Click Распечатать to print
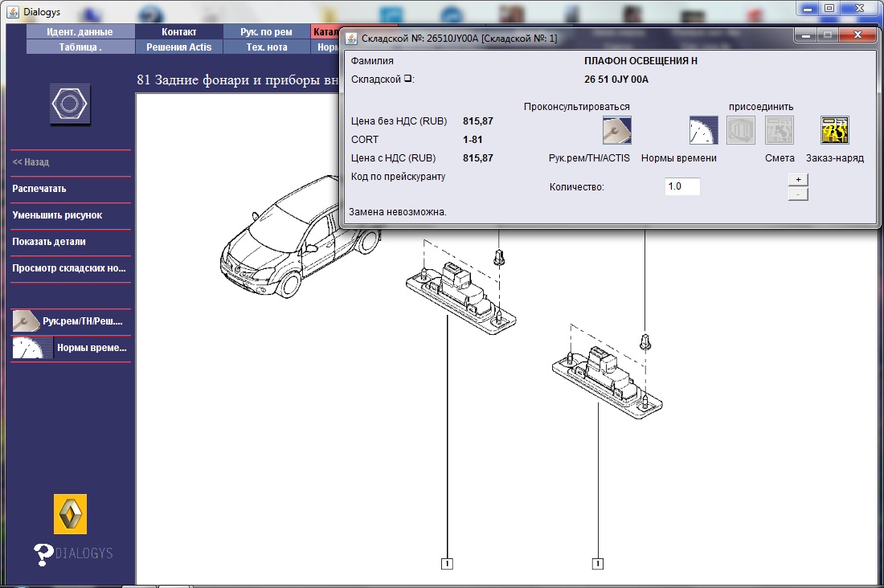 point(39,188)
